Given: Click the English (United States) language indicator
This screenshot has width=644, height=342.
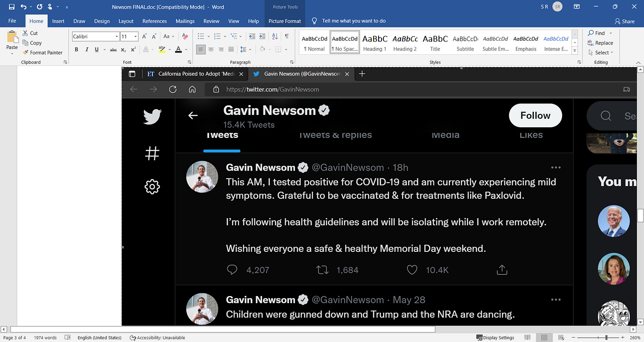Looking at the screenshot, I should click(x=100, y=338).
